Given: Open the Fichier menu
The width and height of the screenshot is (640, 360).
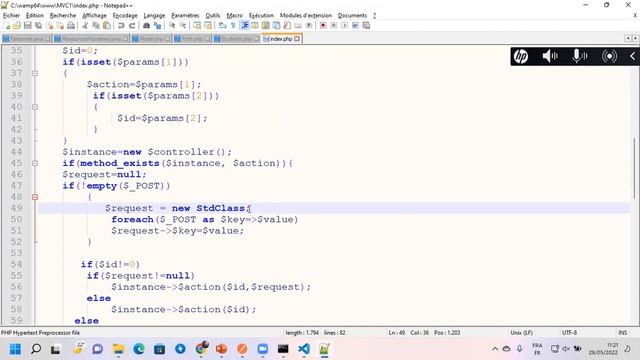Looking at the screenshot, I should (11, 16).
